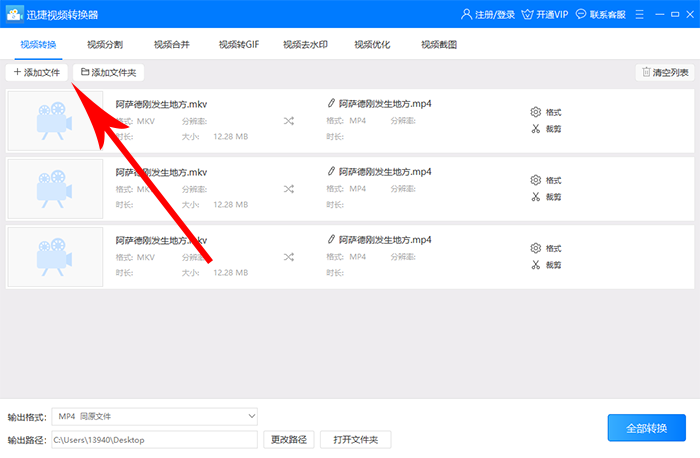Click the 清空列表 trash button
Image resolution: width=700 pixels, height=458 pixels.
665,72
